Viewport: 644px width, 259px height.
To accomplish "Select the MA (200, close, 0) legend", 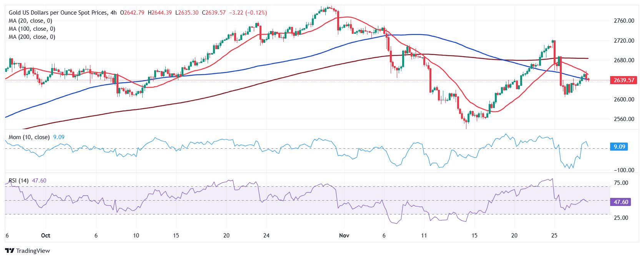I will (x=32, y=37).
